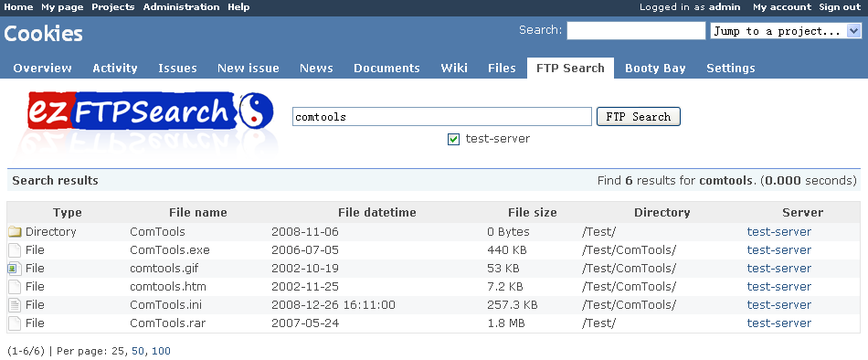
Task: Open test-server link in ComTools.rar row
Action: tap(778, 323)
